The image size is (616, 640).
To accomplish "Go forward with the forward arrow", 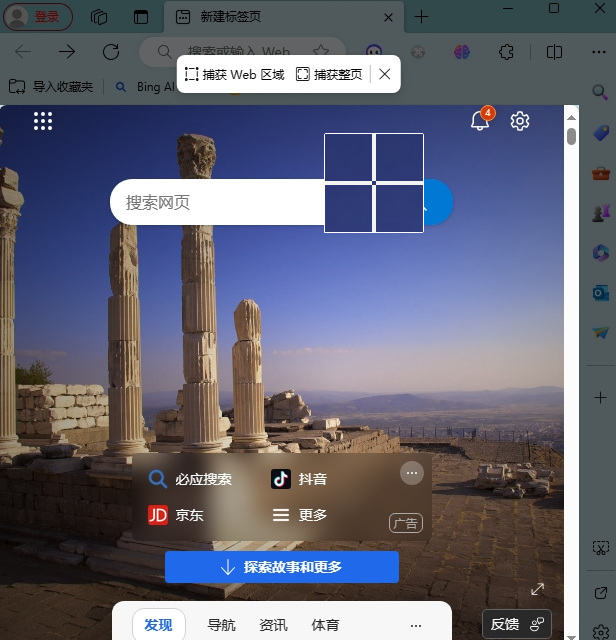I will [67, 52].
